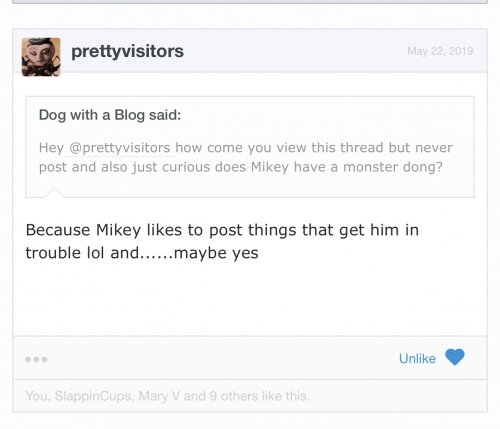Click the May 22, 2019 timestamp
500x429 pixels.
pyautogui.click(x=440, y=51)
